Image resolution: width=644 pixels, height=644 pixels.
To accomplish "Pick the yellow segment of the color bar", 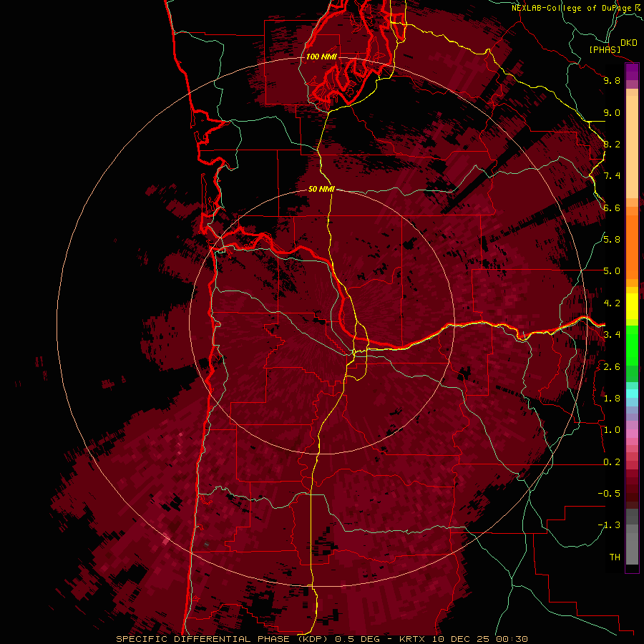I will click(632, 306).
